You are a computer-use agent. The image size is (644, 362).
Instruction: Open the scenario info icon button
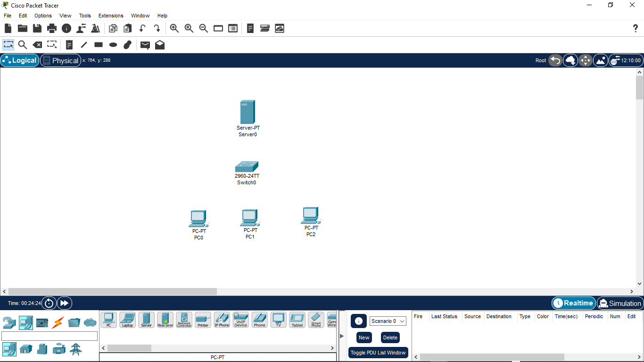click(358, 321)
